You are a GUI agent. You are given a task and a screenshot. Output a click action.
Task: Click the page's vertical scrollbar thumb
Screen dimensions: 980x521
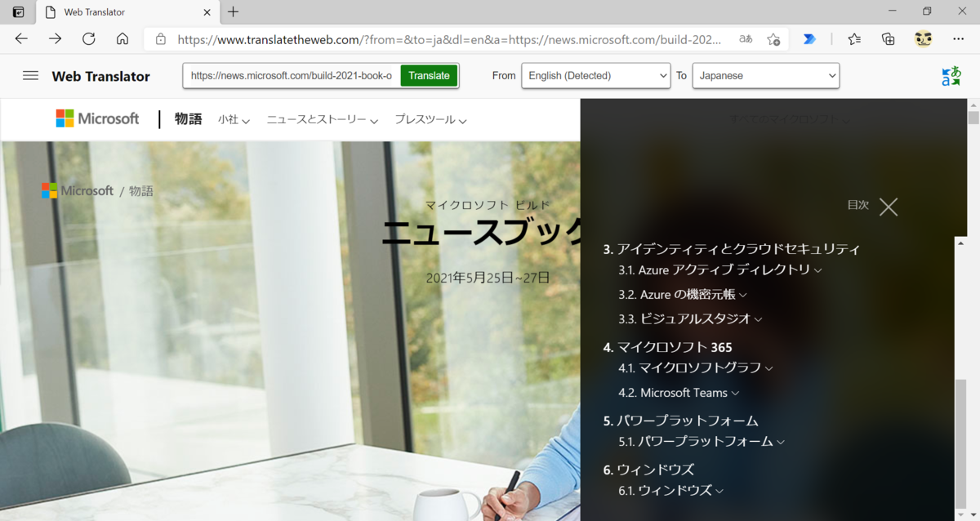973,117
